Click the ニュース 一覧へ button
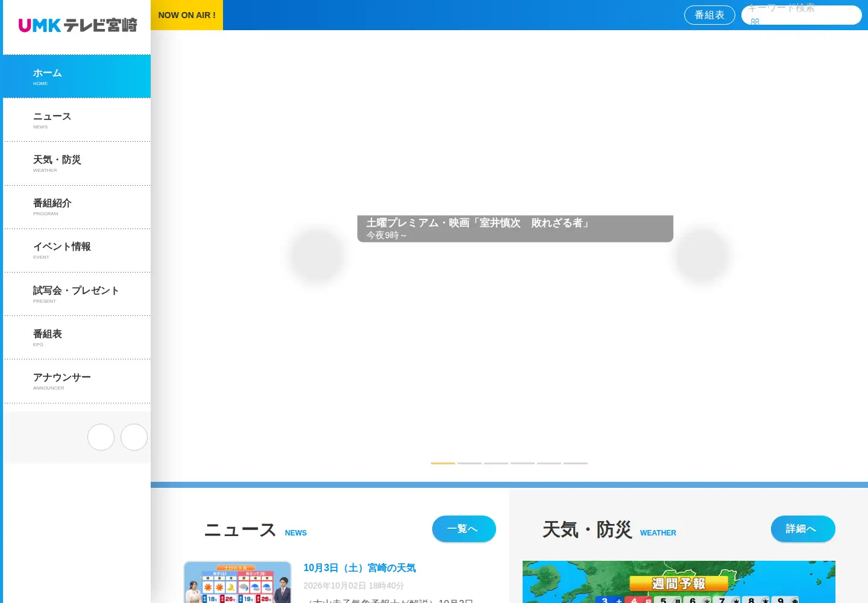The image size is (868, 603). coord(464,529)
